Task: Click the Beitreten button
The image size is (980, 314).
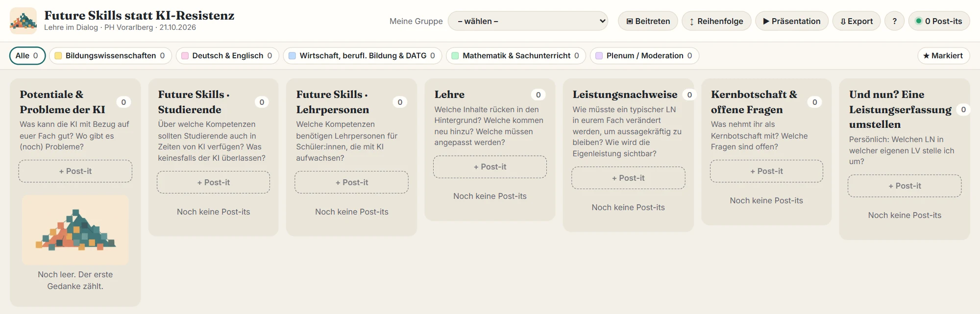Action: pos(648,21)
